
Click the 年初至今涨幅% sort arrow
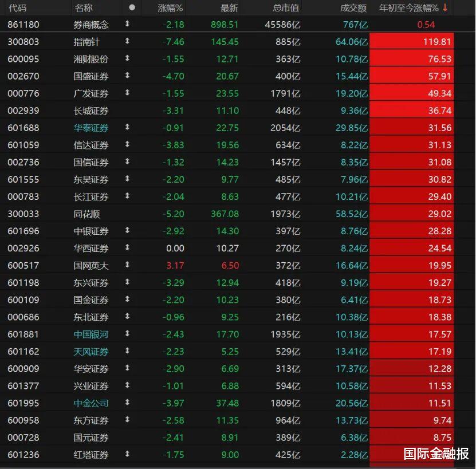[445, 7]
